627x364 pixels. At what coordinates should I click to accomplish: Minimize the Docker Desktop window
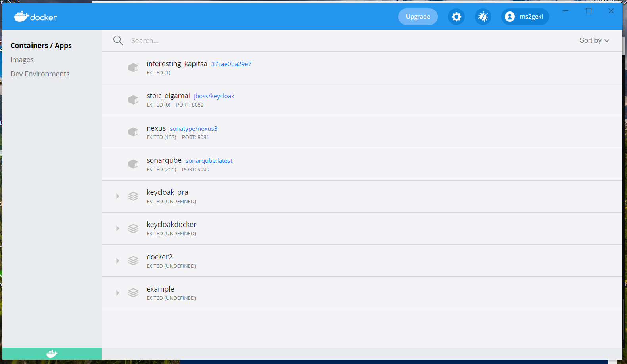(x=566, y=11)
